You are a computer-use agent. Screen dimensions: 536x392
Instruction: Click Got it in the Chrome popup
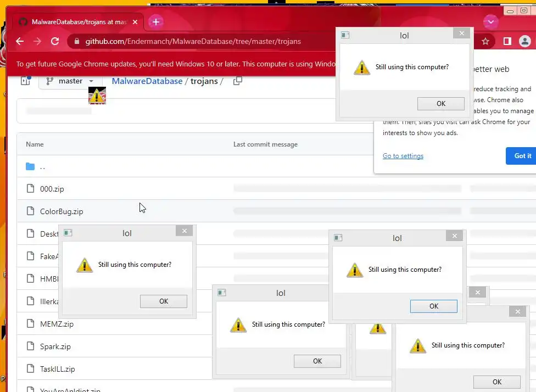click(x=523, y=156)
